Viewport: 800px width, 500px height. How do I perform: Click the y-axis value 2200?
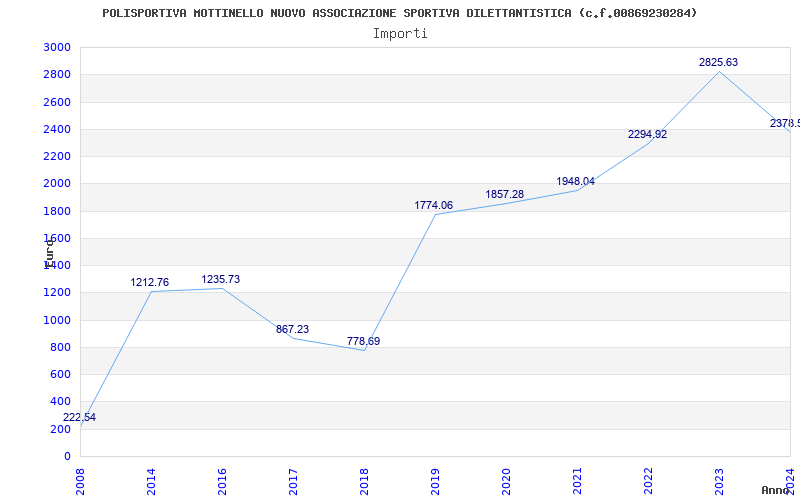point(57,156)
